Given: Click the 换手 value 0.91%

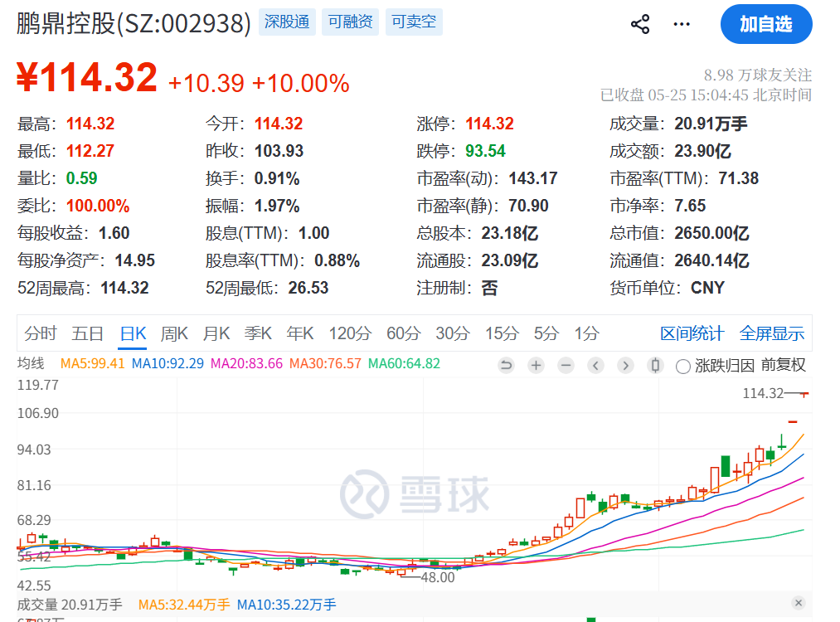Looking at the screenshot, I should tap(276, 178).
